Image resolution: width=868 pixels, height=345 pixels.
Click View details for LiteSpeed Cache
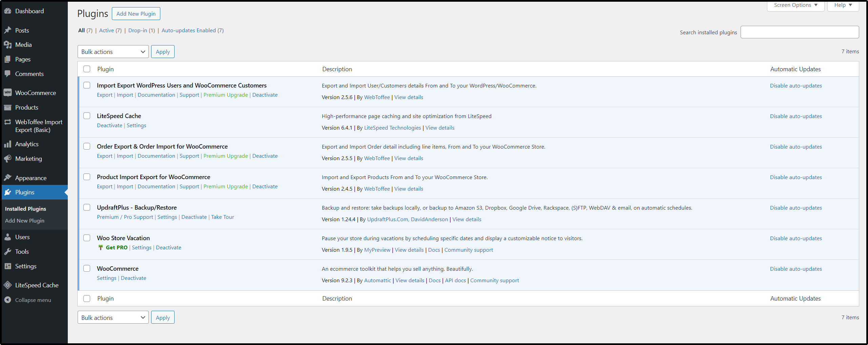[x=440, y=128]
